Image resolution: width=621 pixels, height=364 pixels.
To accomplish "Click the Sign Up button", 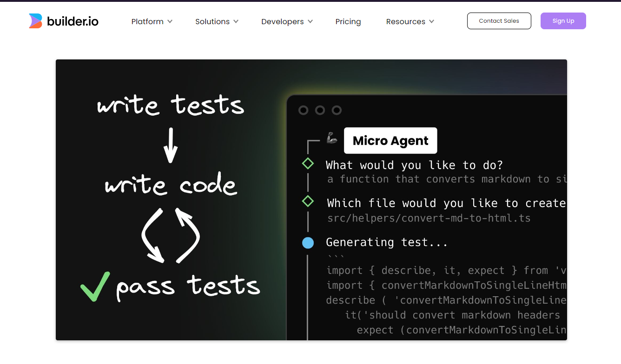I will pyautogui.click(x=563, y=20).
